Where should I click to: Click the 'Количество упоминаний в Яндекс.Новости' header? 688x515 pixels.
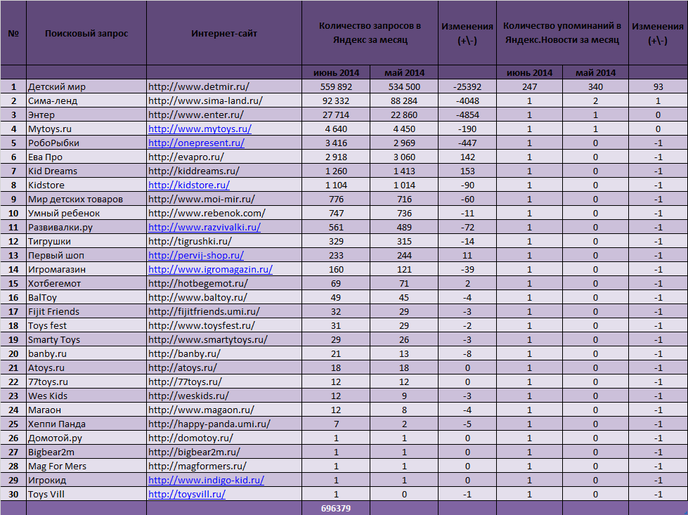point(562,33)
